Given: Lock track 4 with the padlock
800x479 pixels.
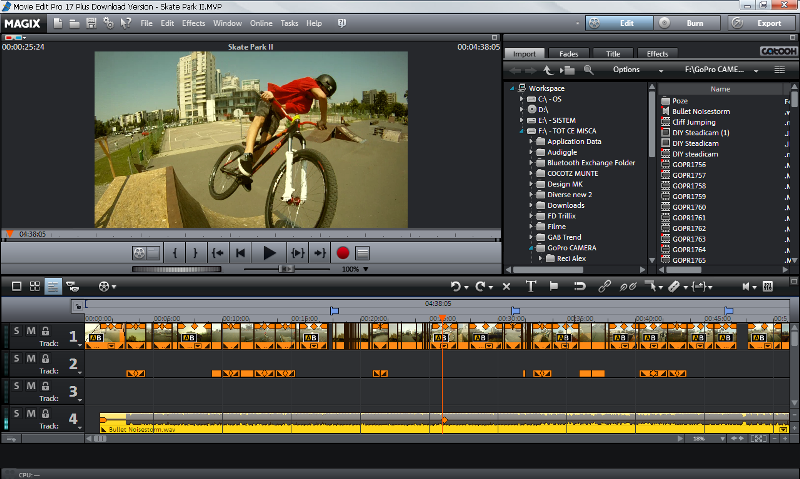Looking at the screenshot, I should pyautogui.click(x=45, y=413).
